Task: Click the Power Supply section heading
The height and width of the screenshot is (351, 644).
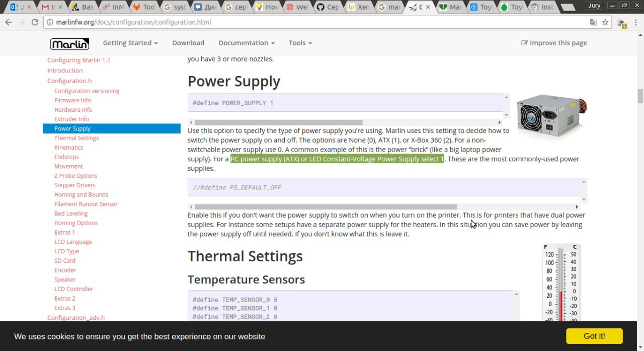Action: 234,81
